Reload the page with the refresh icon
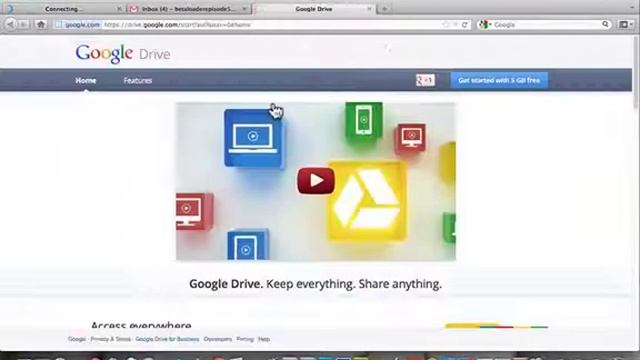640x360 pixels. click(464, 25)
